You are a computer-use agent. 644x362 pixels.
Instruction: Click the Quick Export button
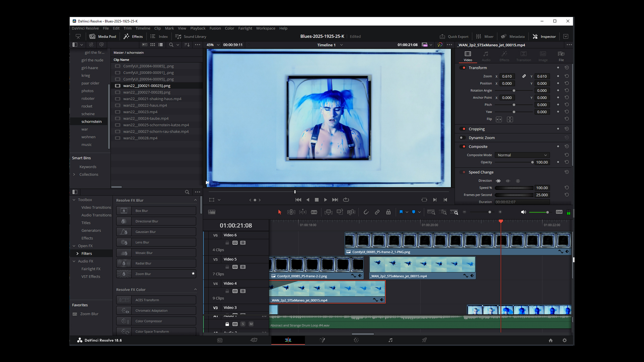tap(454, 37)
